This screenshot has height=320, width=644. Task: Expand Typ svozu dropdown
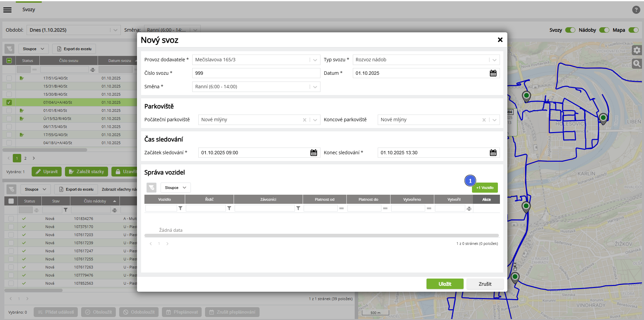tap(495, 60)
